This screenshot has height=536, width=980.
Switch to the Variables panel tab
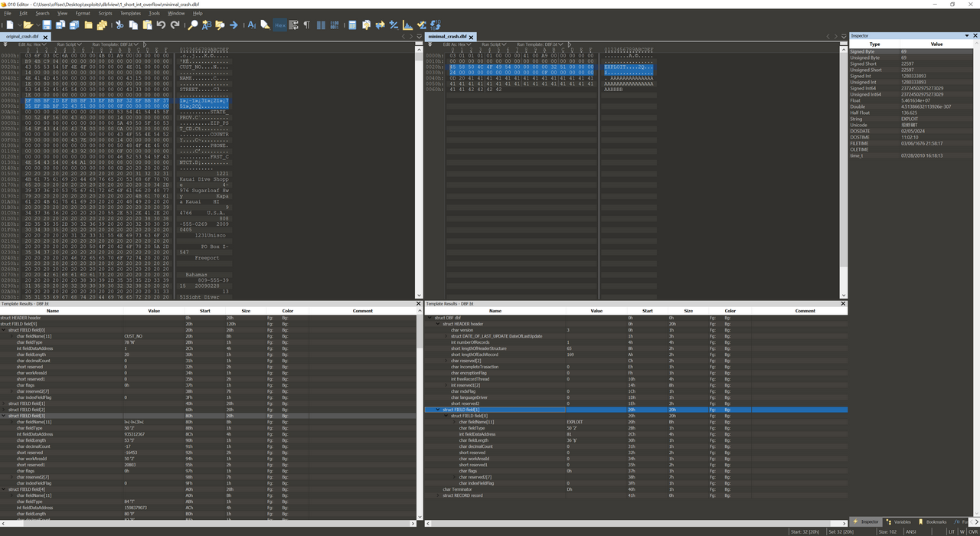tap(899, 522)
